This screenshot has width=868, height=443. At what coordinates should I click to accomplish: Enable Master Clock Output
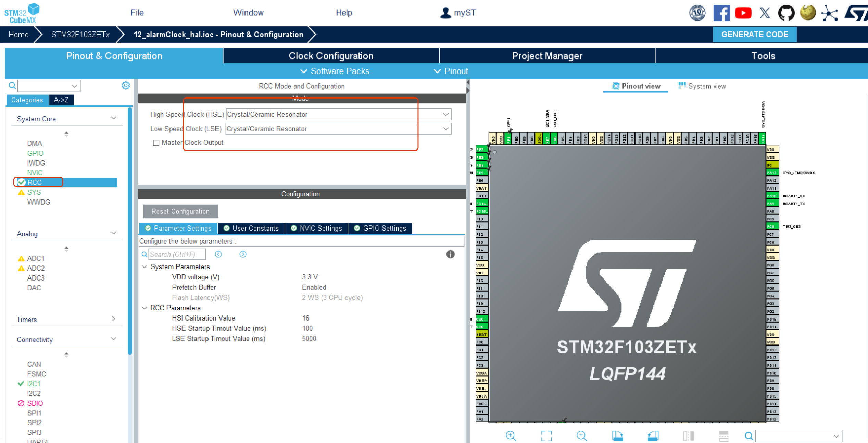click(x=156, y=143)
